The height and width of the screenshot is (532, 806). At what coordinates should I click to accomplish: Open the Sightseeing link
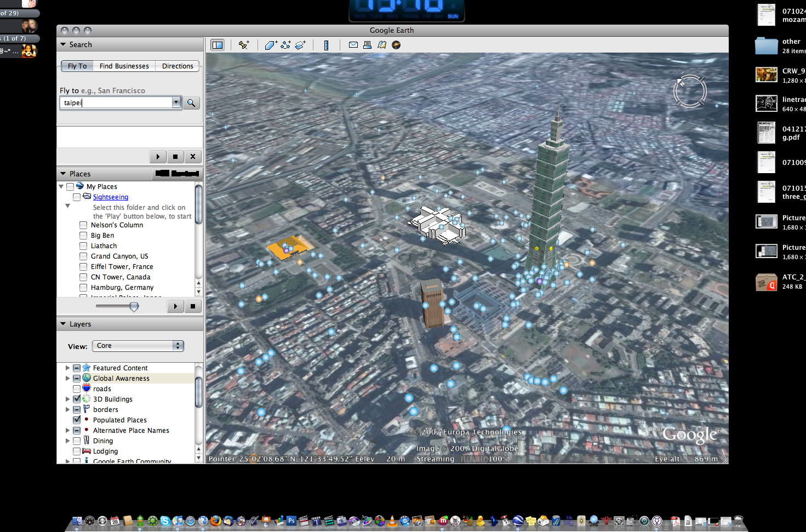click(x=111, y=197)
